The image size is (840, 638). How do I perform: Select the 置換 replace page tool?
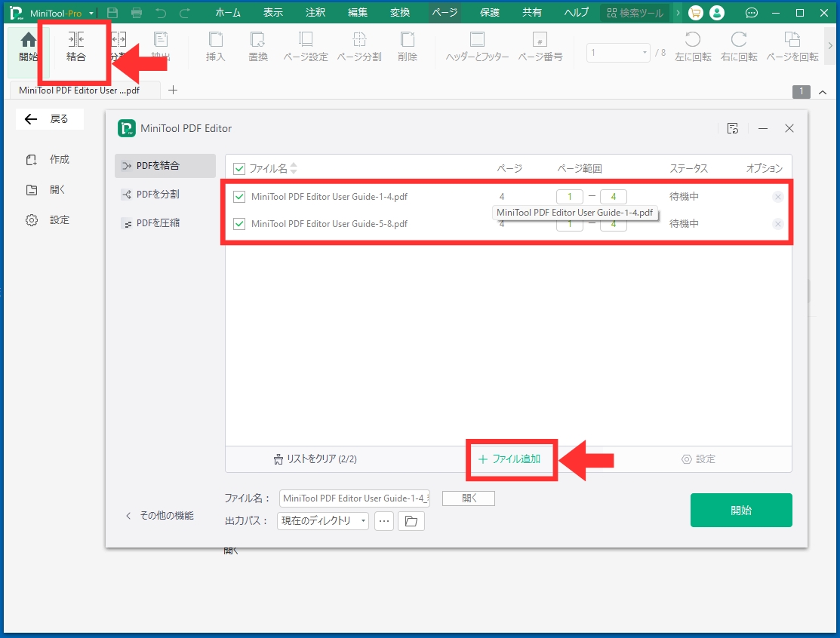pos(257,47)
